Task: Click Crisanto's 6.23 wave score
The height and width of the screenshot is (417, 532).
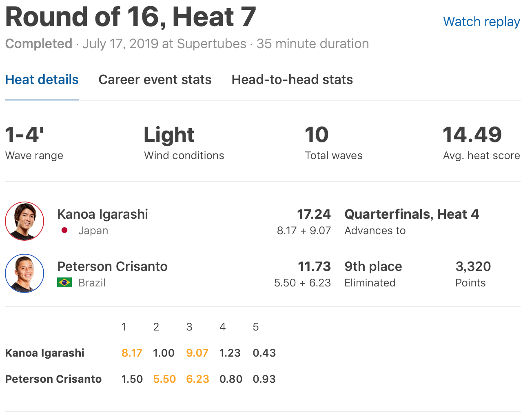Action: pyautogui.click(x=197, y=379)
